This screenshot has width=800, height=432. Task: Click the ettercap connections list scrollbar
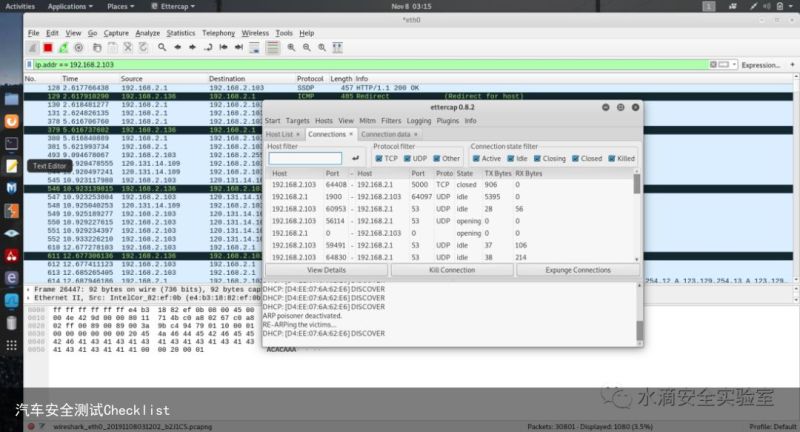coord(637,184)
